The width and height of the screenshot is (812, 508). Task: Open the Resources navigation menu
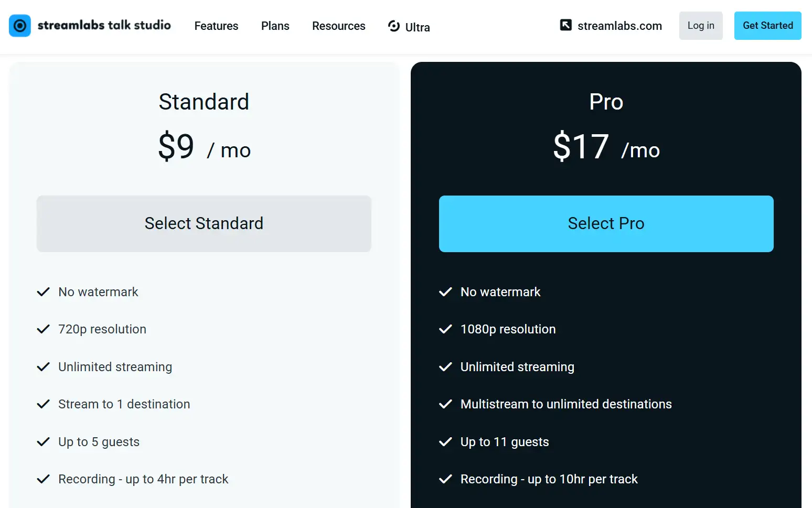339,26
